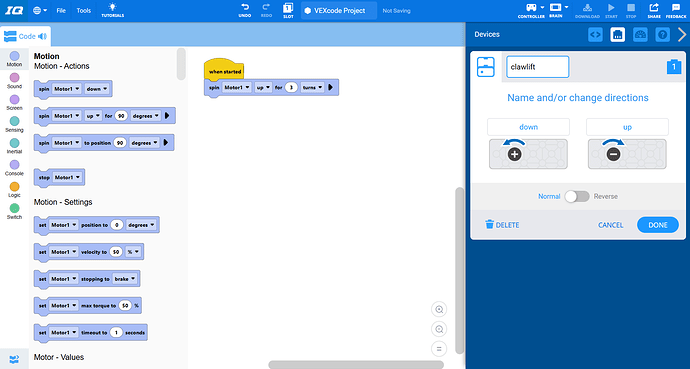Image resolution: width=690 pixels, height=369 pixels.
Task: Select the Sensing block category
Action: pos(14,124)
